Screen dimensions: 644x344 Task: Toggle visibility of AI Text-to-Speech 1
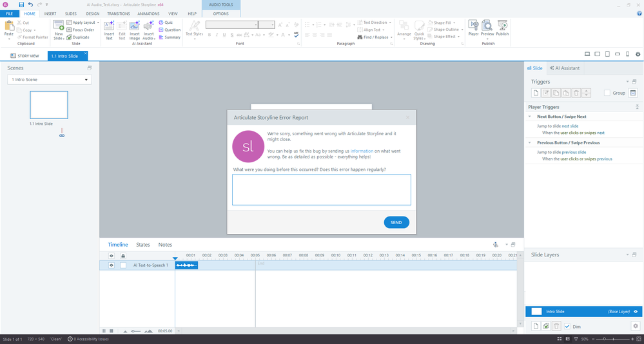pos(111,265)
